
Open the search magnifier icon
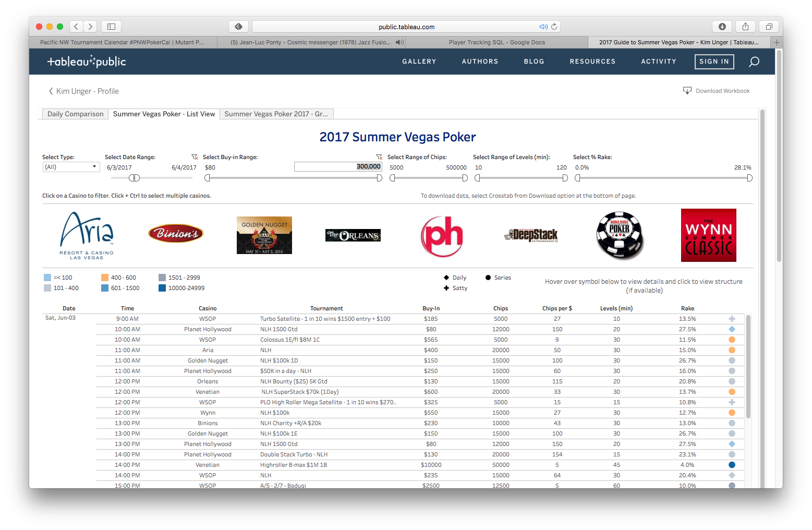point(754,62)
